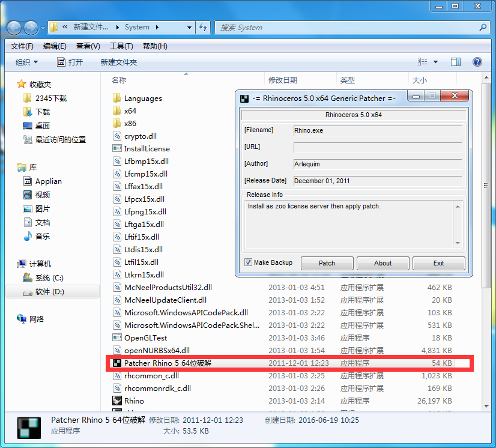Image resolution: width=496 pixels, height=448 pixels.
Task: Open the 帮助(H) menu
Action: [155, 46]
